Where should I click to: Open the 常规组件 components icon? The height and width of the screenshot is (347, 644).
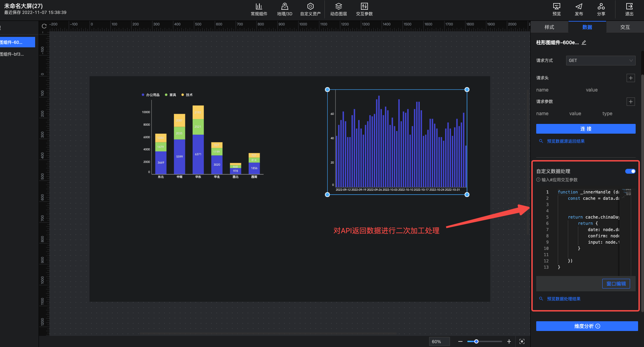point(259,7)
